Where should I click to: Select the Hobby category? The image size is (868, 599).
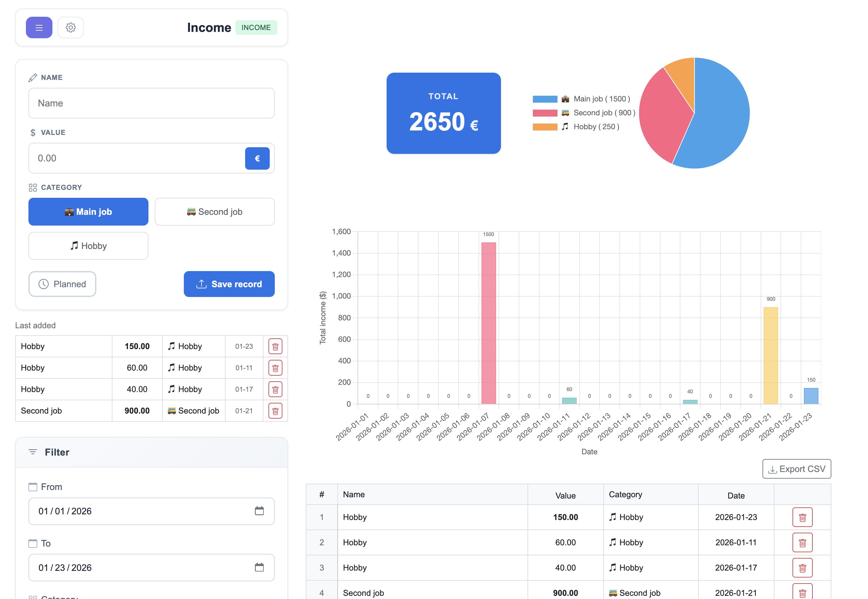coord(88,246)
